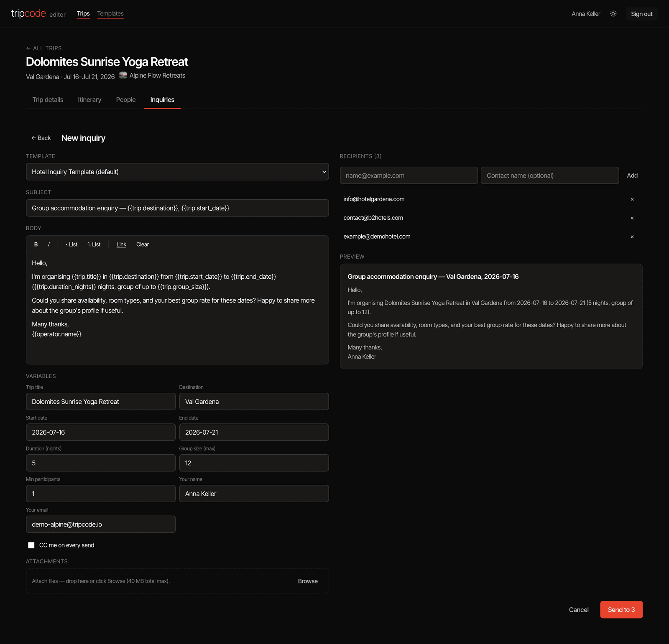Click into the Subject field
The height and width of the screenshot is (644, 669).
(x=177, y=208)
